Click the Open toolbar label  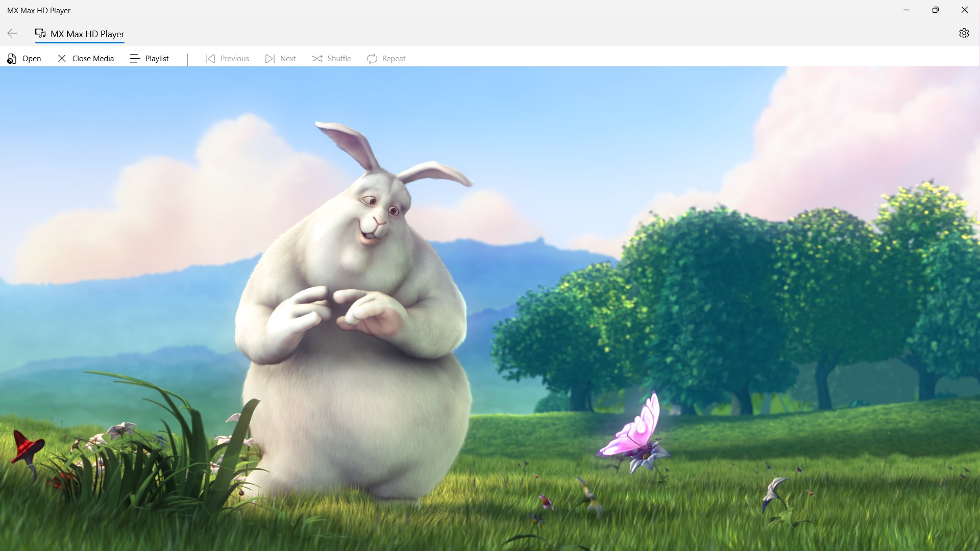[x=32, y=58]
